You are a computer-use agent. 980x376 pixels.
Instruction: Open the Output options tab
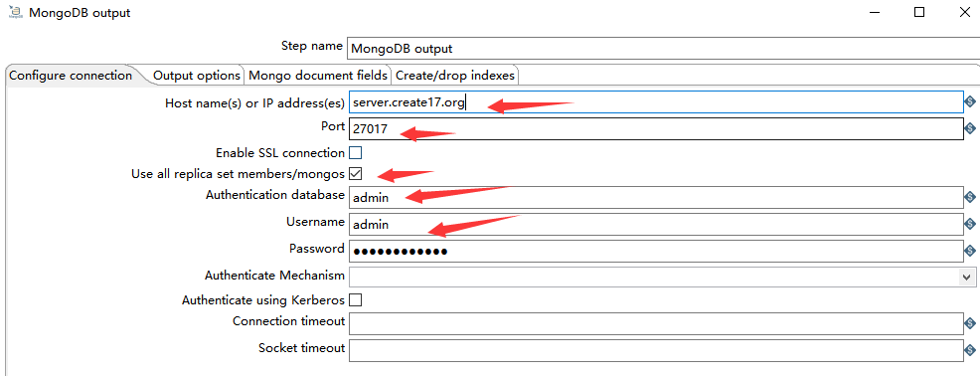[197, 75]
